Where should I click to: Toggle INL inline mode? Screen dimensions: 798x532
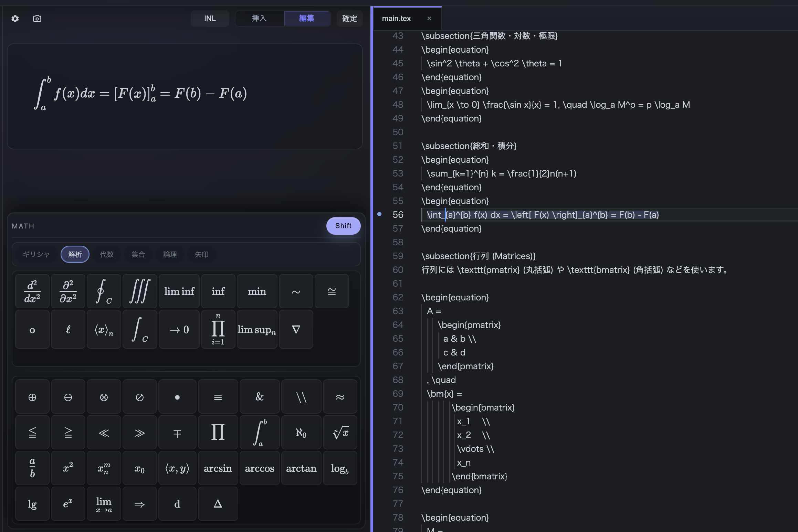pos(210,18)
